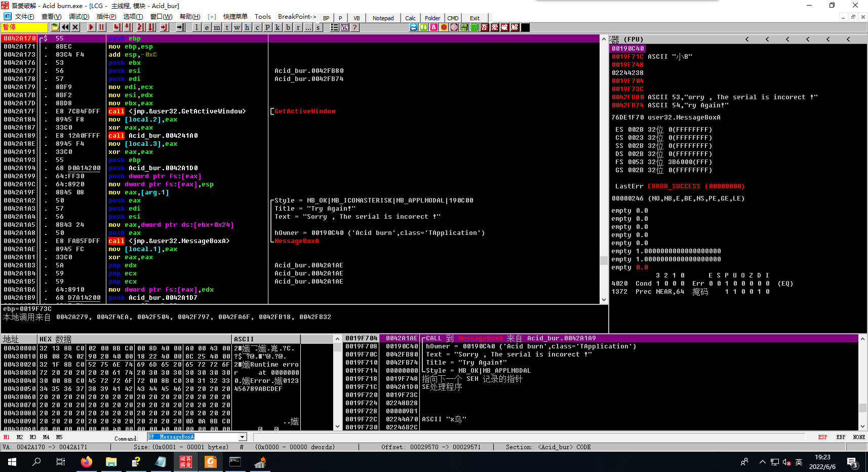Expand the 快捷菜单 shortcut menu

point(235,17)
